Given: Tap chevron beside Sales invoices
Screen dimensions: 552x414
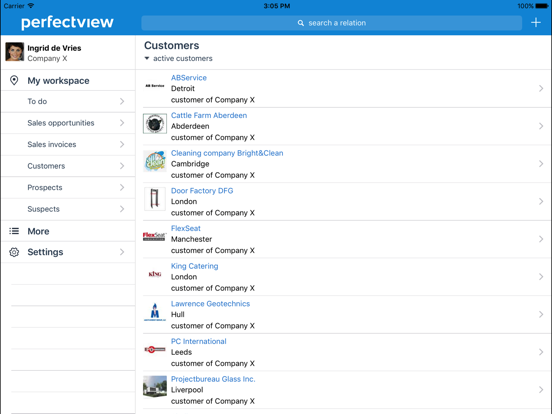Looking at the screenshot, I should 122,144.
